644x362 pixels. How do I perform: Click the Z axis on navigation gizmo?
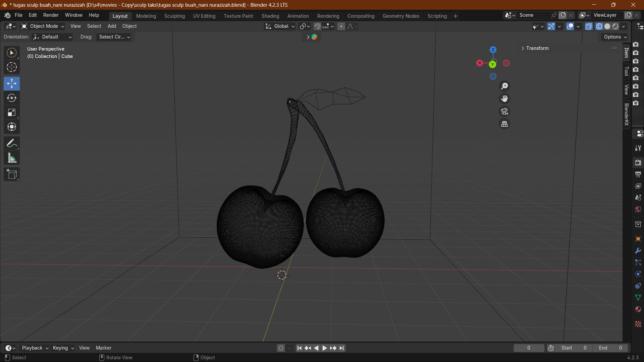coord(493,50)
